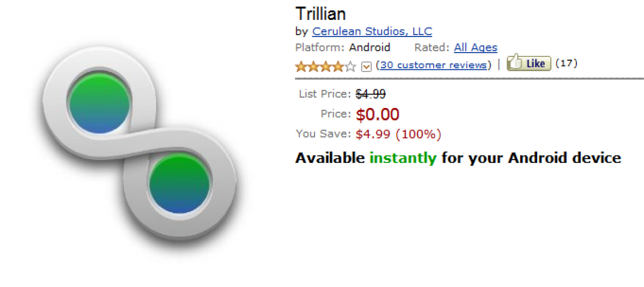Image resolution: width=644 pixels, height=287 pixels.
Task: Click the upper green circle in logo
Action: (x=99, y=104)
